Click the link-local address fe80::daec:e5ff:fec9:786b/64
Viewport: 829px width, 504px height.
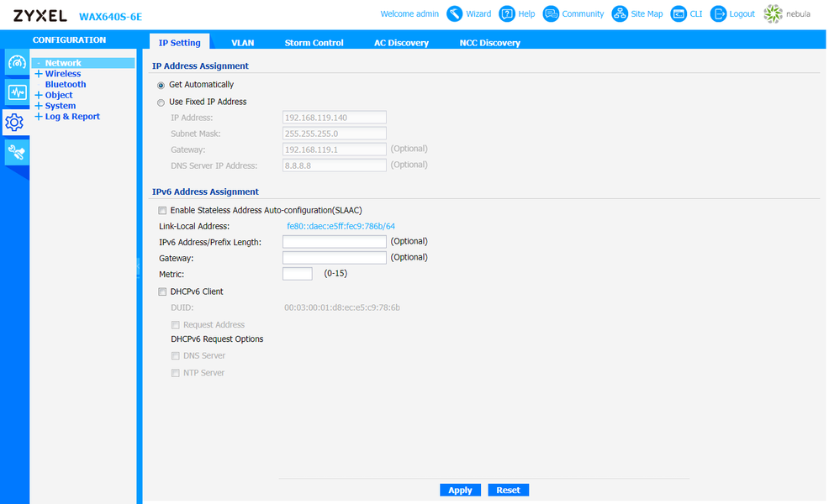341,226
